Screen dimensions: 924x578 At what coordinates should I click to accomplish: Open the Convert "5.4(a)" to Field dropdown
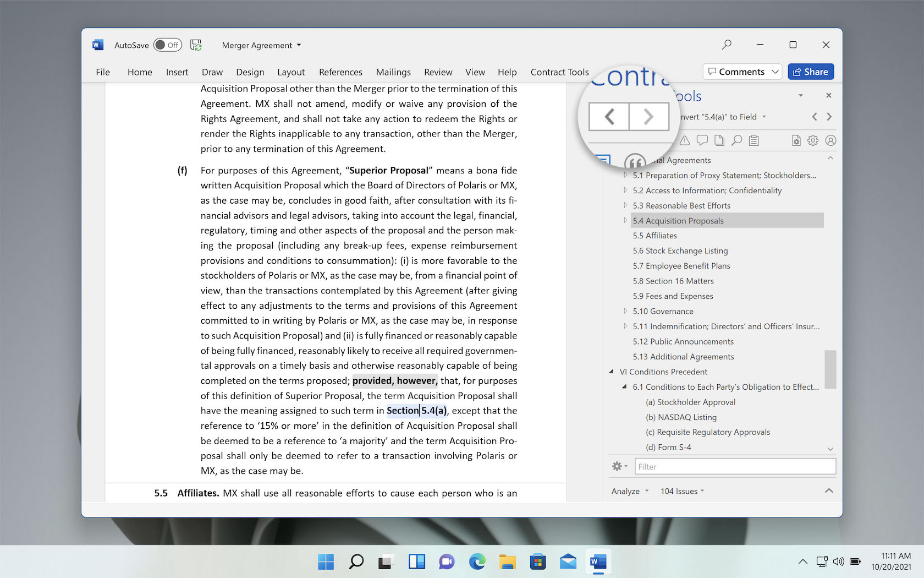[764, 117]
